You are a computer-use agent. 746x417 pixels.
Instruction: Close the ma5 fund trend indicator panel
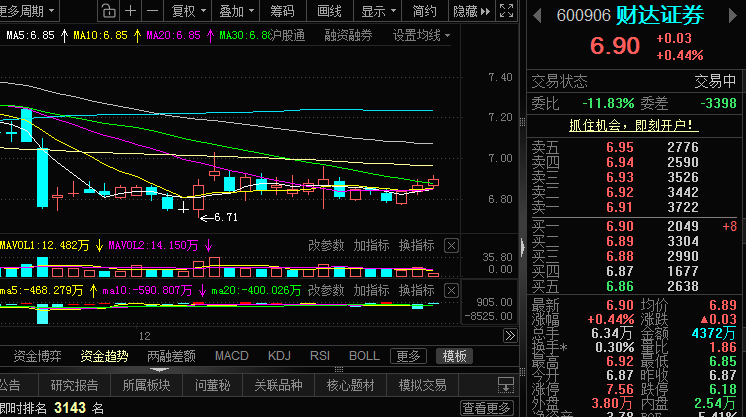tap(451, 290)
